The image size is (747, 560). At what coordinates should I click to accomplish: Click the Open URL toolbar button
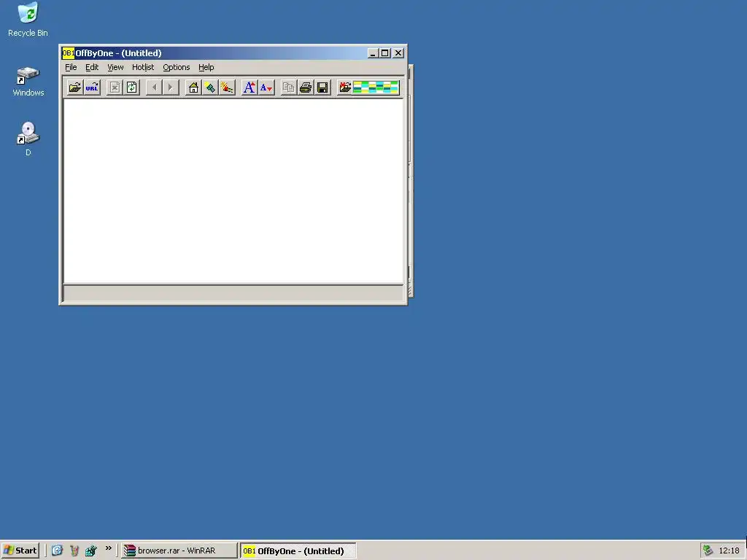pos(92,87)
